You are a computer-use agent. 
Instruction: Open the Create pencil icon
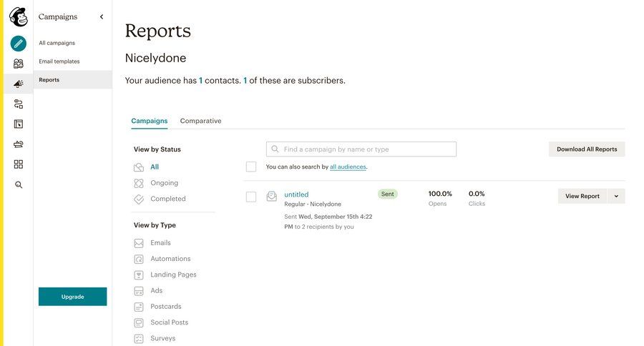pos(19,44)
